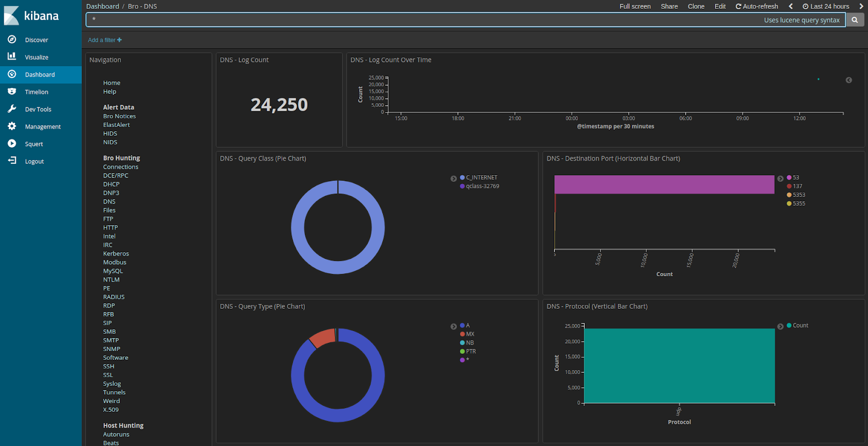Screen dimensions: 868x446
Task: Click Edit dashboard option
Action: (x=720, y=7)
